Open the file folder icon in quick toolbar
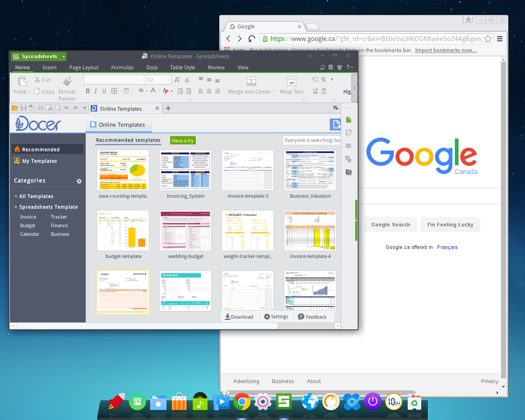The image size is (525, 420). [15, 108]
